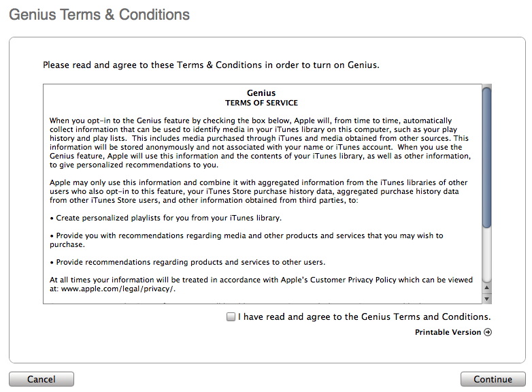Click the "Genius Terms & Conditions" page heading
This screenshot has width=532, height=392.
point(99,14)
